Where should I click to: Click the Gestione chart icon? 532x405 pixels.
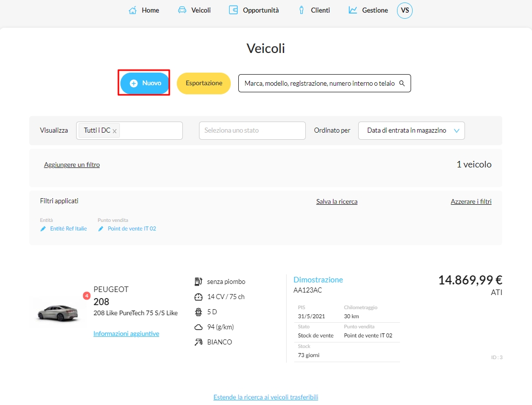353,10
